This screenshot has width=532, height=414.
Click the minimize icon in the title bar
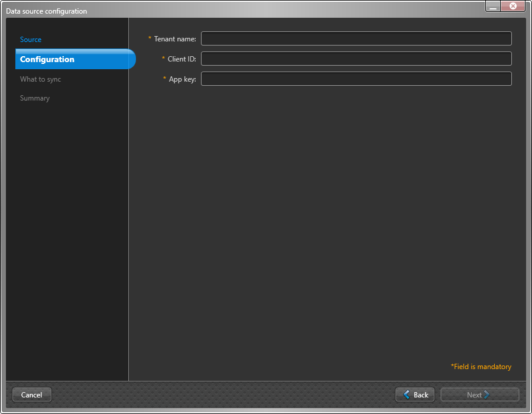(x=491, y=6)
